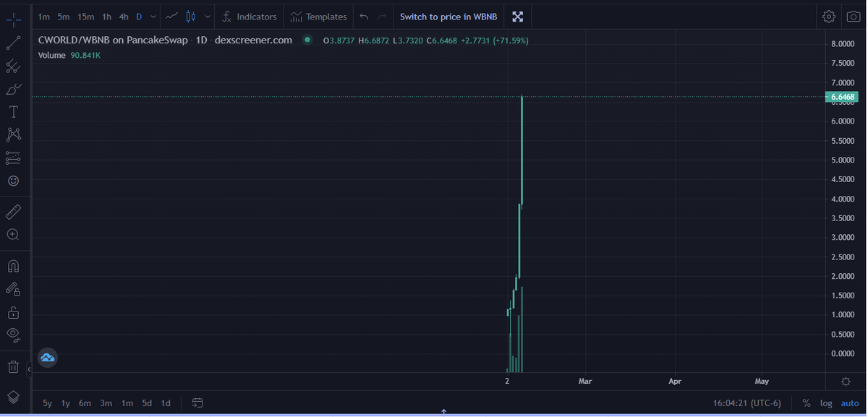The width and height of the screenshot is (868, 417).
Task: Enable log scale on the price axis
Action: coord(826,403)
